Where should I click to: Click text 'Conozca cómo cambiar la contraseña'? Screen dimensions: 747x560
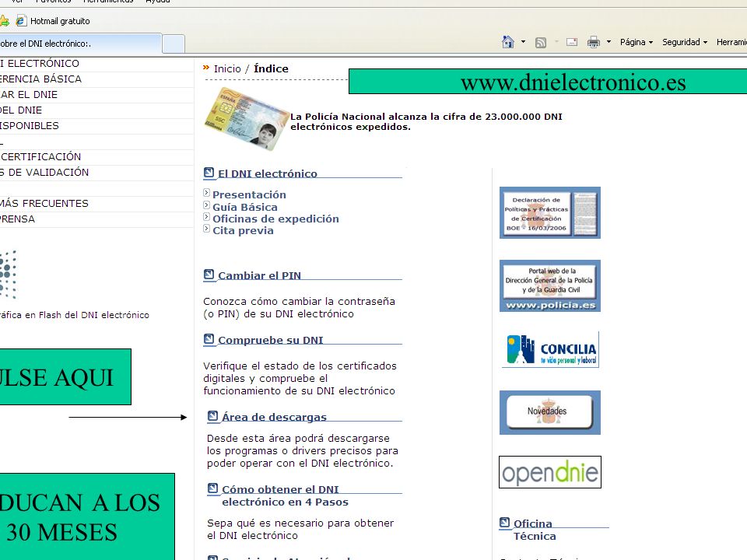(299, 302)
